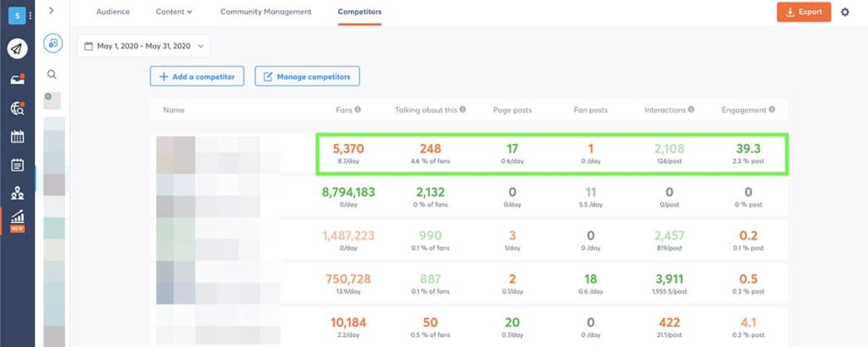Image resolution: width=868 pixels, height=347 pixels.
Task: Open the analytics bar chart icon
Action: pos(17,219)
